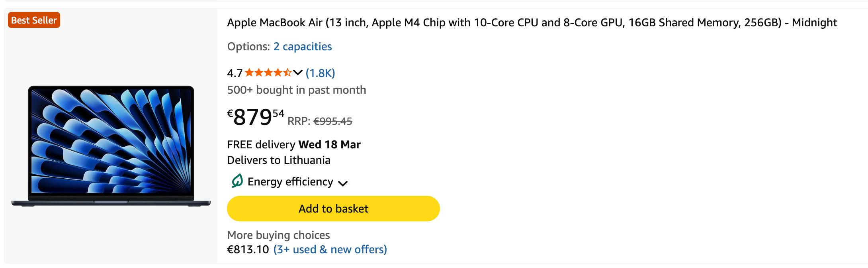Screen dimensions: 868x268
Task: Click the FREE delivery Wed 18 Mar text
Action: 293,145
